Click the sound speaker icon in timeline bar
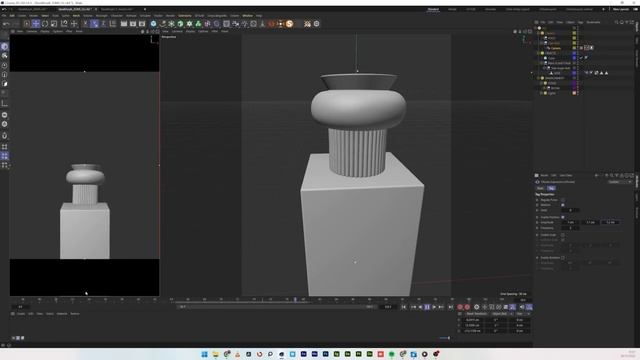Image resolution: width=640 pixels, height=360 pixels. click(522, 307)
